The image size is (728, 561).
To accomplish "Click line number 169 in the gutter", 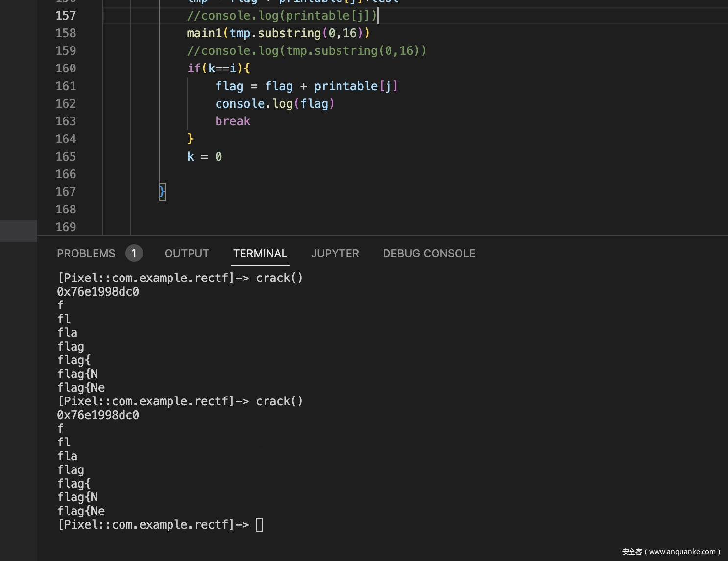I will click(x=66, y=227).
